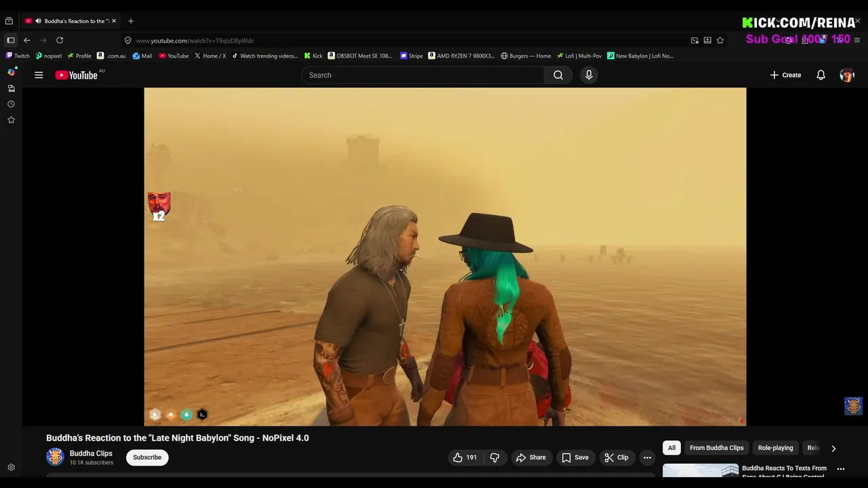Select the Role-playing chip
This screenshot has width=868, height=488.
(x=775, y=448)
